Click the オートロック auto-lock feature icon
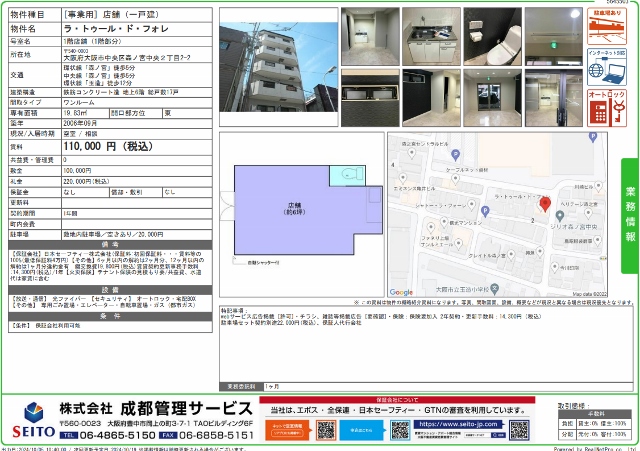The width and height of the screenshot is (640, 451). pyautogui.click(x=607, y=108)
